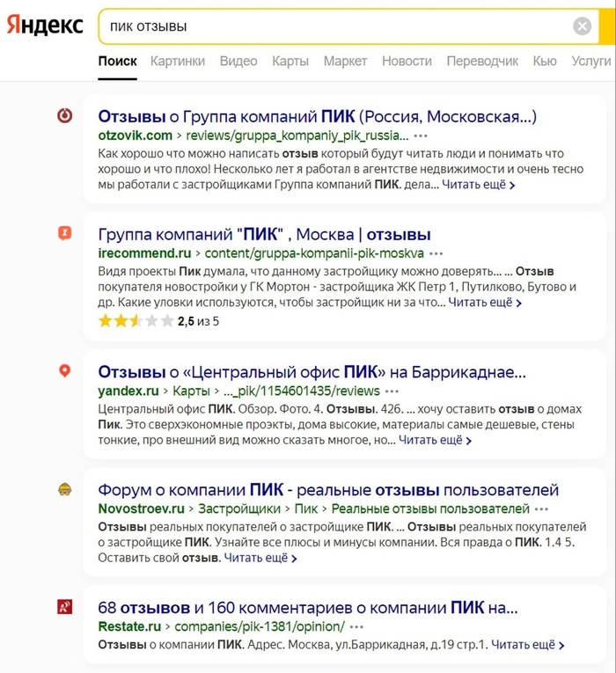The height and width of the screenshot is (673, 616).
Task: Open the Переводчик tab
Action: coord(482,61)
